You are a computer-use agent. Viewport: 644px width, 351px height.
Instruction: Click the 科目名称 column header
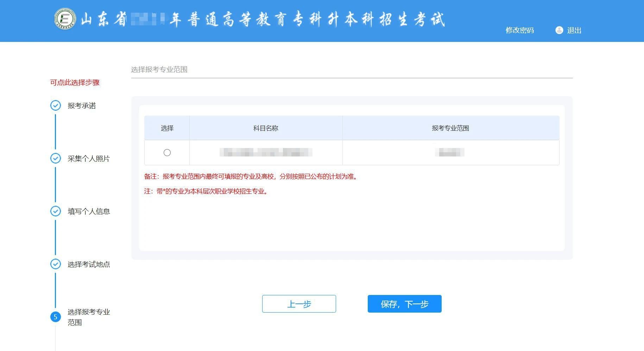266,128
